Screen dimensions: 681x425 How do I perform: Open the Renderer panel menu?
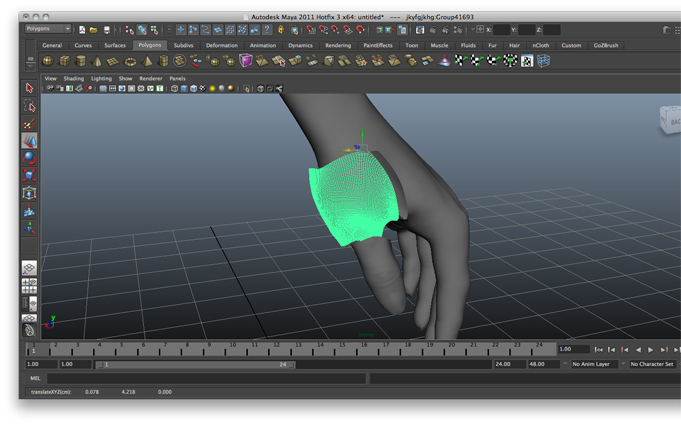[150, 79]
